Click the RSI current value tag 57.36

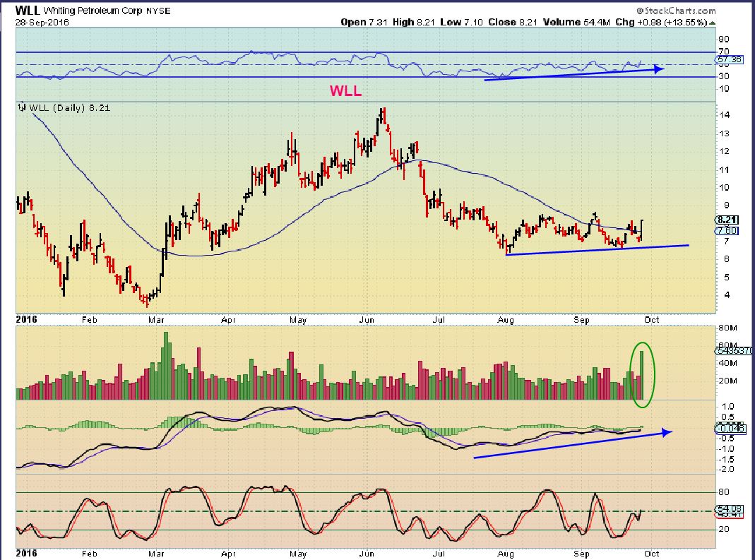point(729,60)
